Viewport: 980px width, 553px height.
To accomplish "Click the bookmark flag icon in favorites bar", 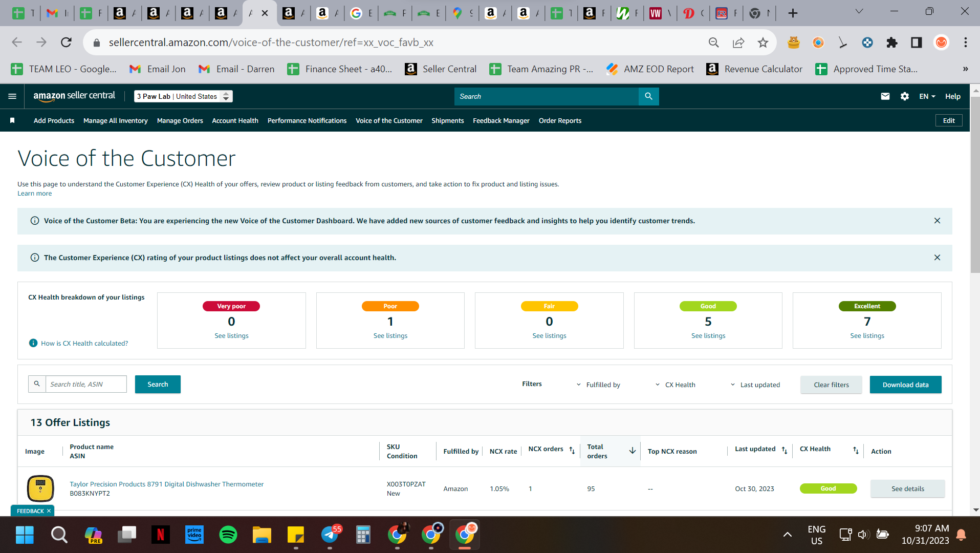I will 12,120.
